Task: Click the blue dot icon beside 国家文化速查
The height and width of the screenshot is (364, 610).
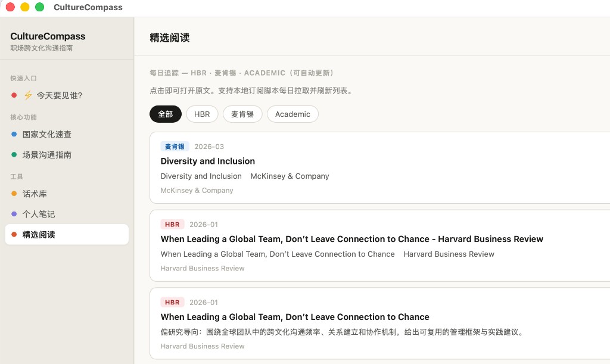Action: [14, 134]
